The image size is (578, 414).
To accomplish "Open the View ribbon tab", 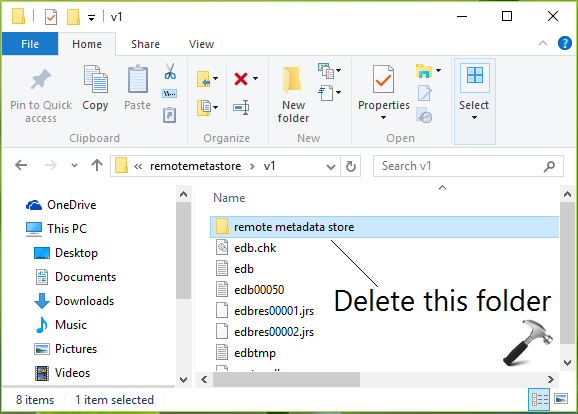I will coord(201,44).
